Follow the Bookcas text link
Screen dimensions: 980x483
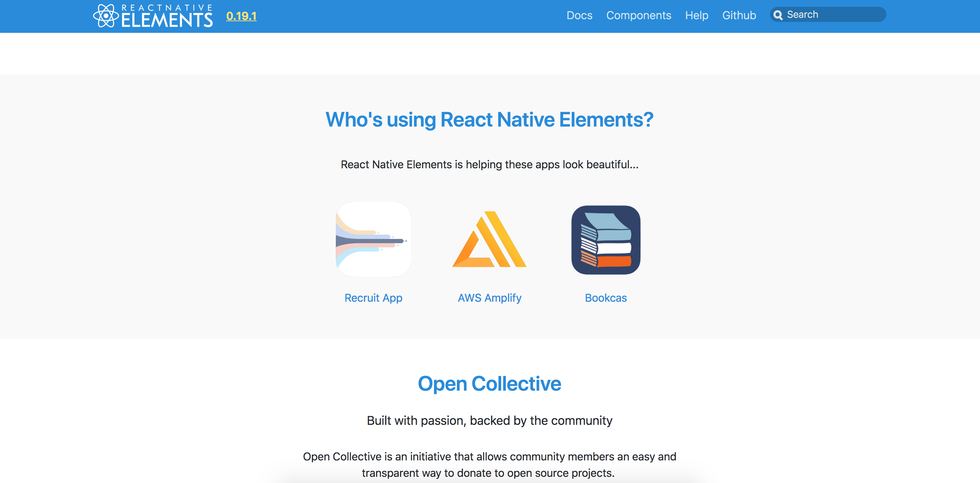[x=606, y=298]
